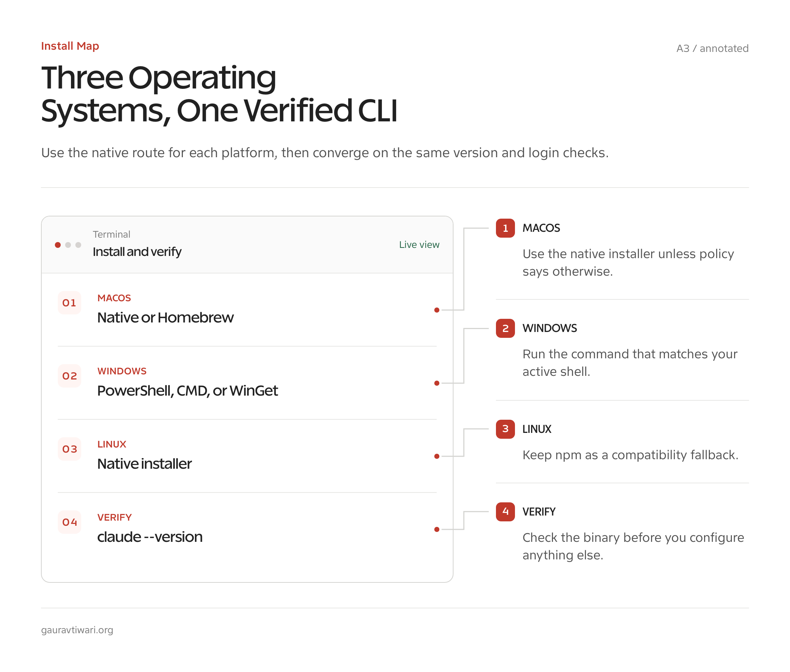The image size is (790, 672).
Task: Click the VERIFY annotation heading on the right
Action: coord(538,511)
